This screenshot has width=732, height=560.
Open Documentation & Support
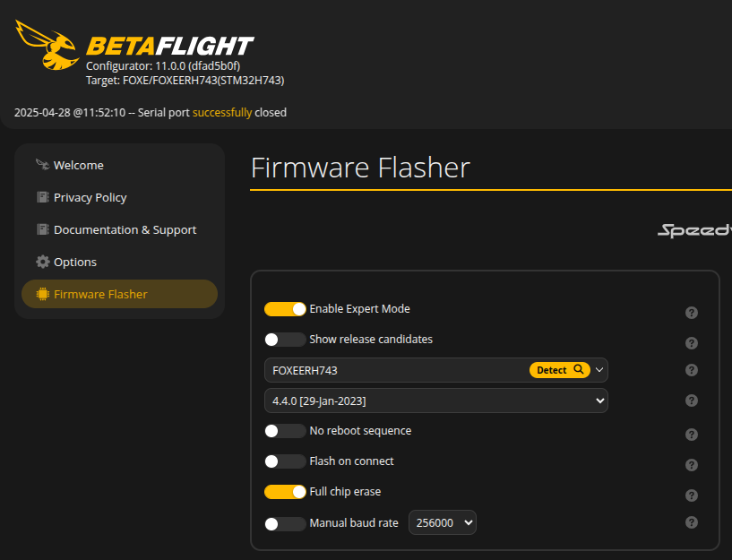click(119, 229)
